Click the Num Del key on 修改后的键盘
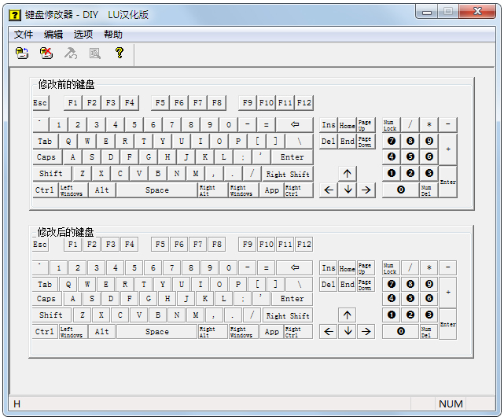 pos(429,332)
